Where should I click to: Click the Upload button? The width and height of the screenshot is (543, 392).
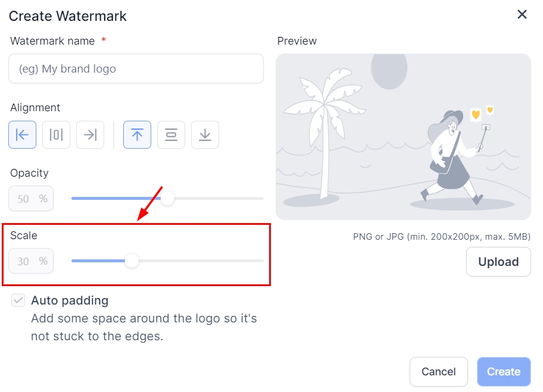click(498, 262)
